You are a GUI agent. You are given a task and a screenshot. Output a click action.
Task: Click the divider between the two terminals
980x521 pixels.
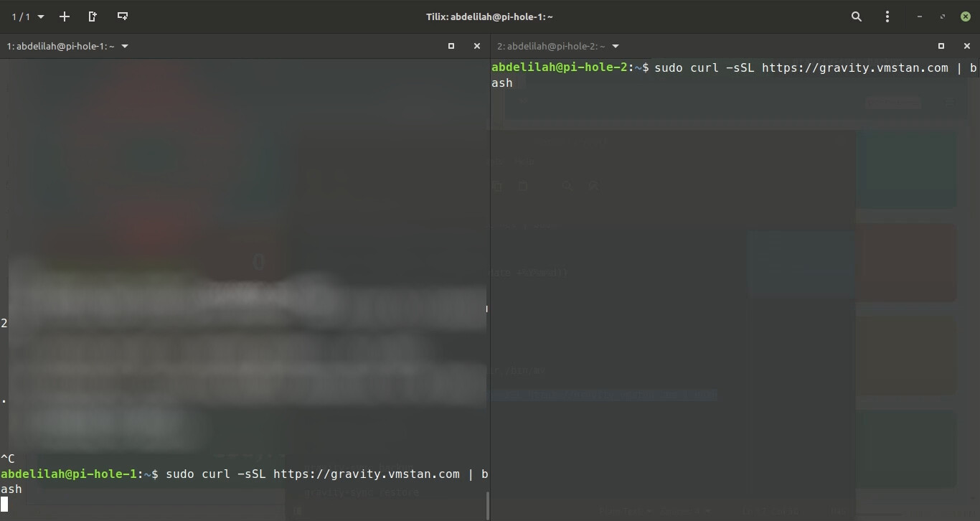pyautogui.click(x=490, y=287)
